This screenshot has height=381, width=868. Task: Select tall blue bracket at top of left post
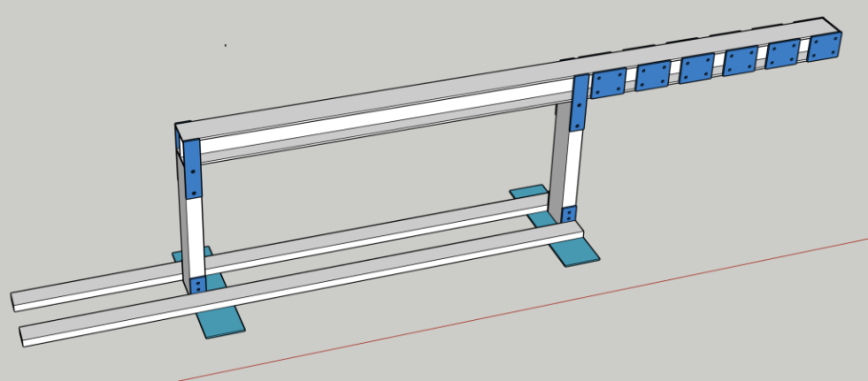pyautogui.click(x=193, y=170)
